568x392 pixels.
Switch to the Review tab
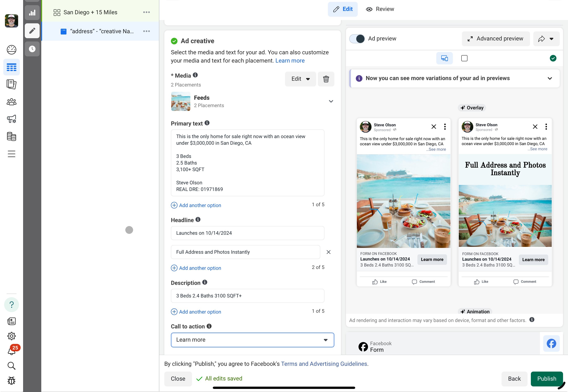(380, 9)
